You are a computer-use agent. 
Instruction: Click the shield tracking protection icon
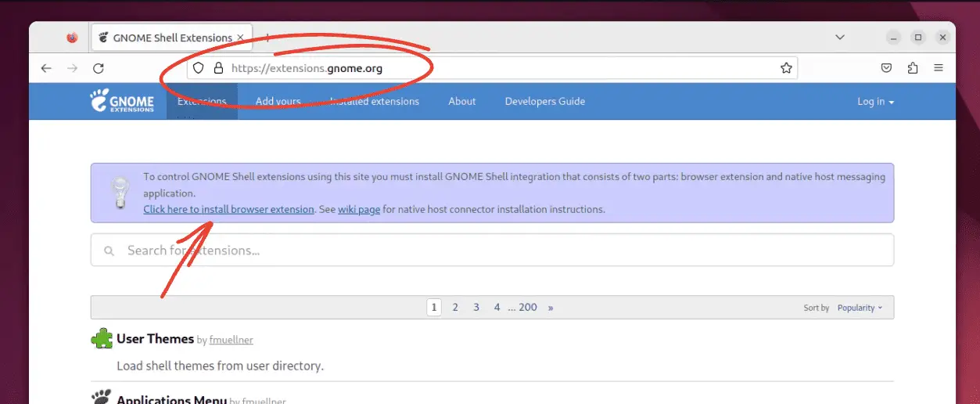point(199,68)
